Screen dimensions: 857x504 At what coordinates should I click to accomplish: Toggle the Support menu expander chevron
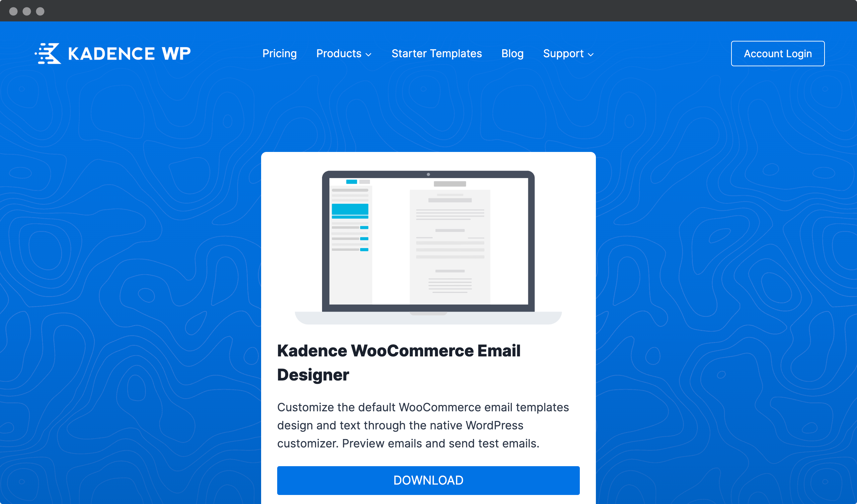point(592,54)
